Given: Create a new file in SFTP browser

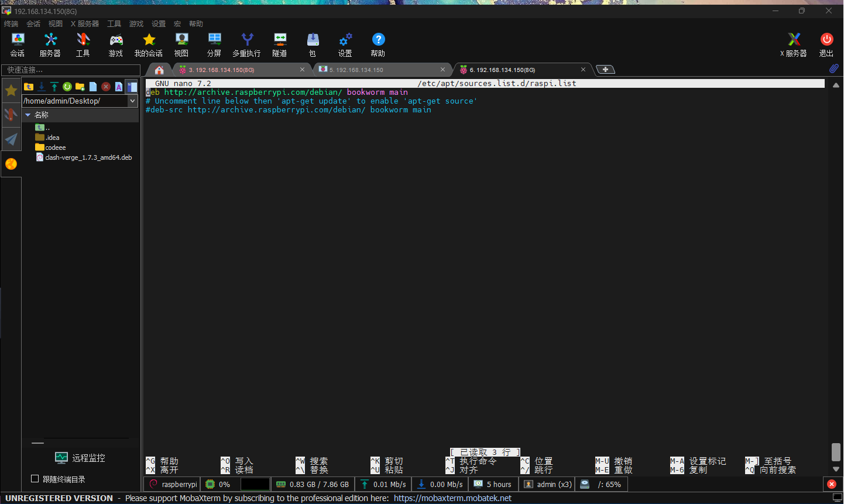Looking at the screenshot, I should coord(93,87).
